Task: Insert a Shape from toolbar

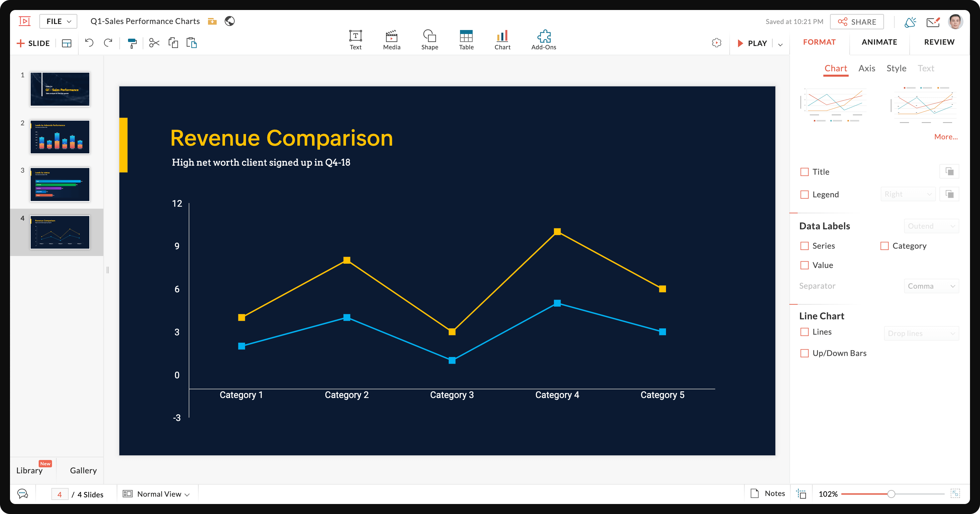Action: pos(430,40)
